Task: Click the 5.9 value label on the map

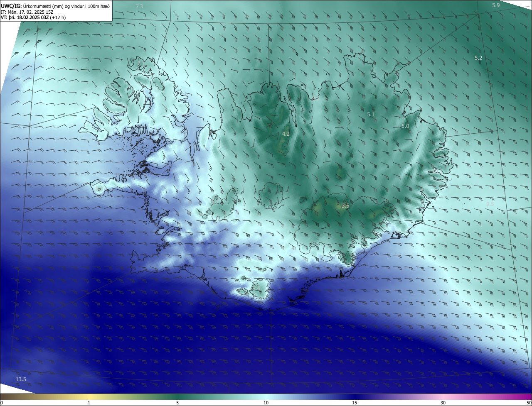Action: (496, 5)
